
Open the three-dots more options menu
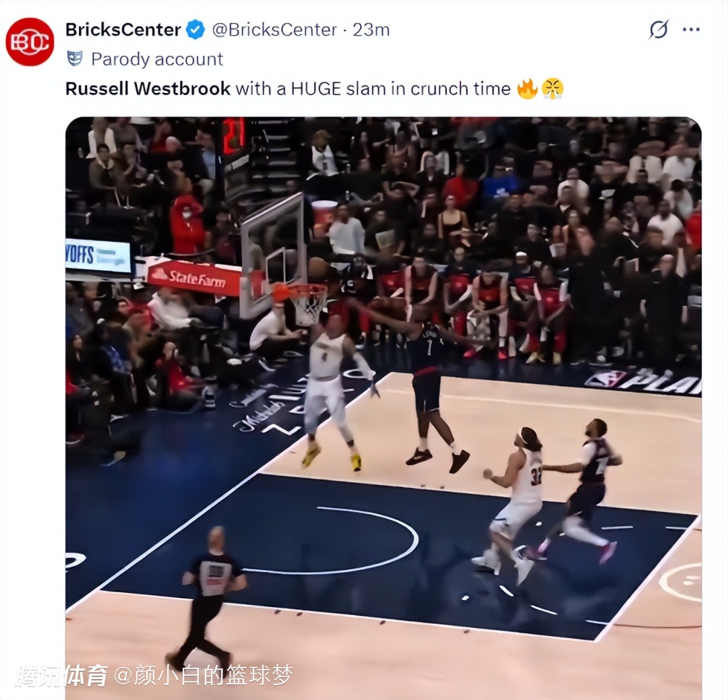coord(691,30)
